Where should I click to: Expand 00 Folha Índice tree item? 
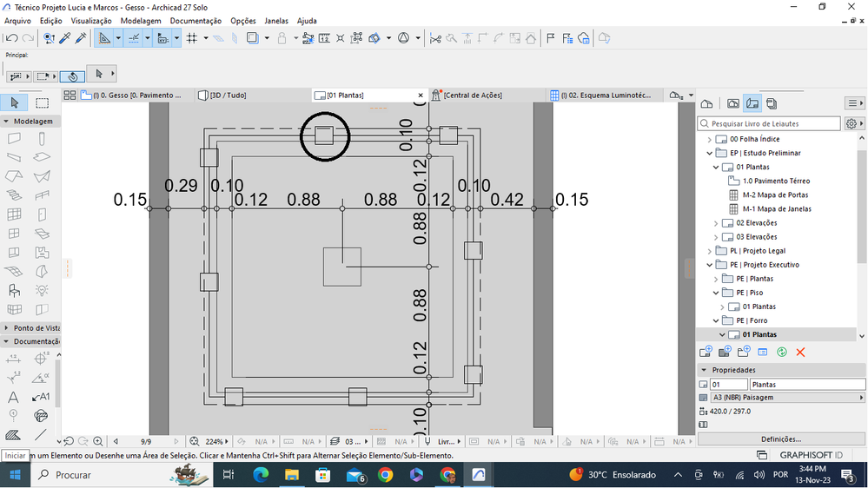(x=710, y=140)
